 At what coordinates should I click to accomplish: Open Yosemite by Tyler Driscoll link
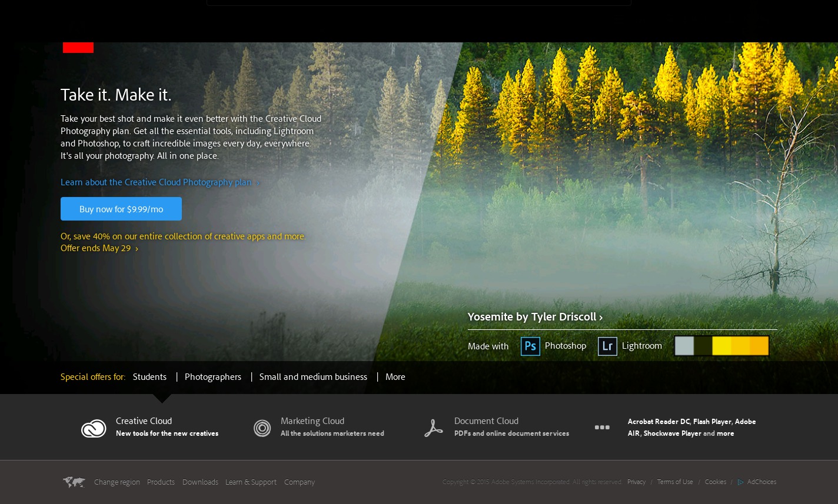tap(535, 317)
